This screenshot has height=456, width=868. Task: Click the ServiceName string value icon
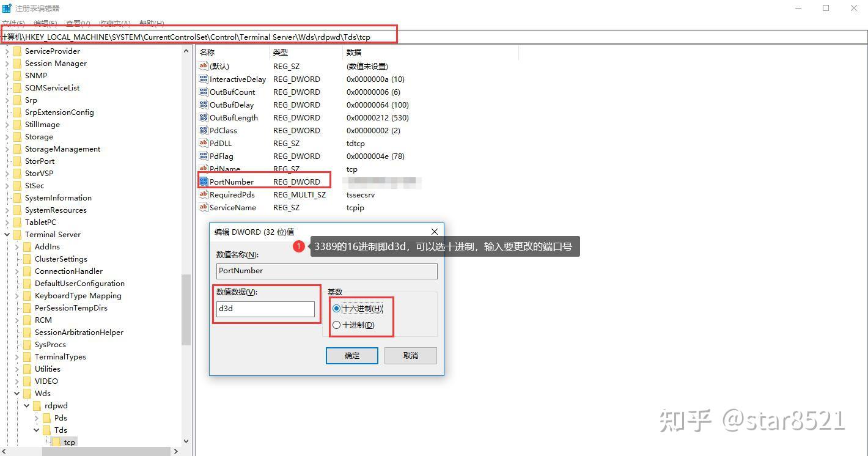coord(204,207)
